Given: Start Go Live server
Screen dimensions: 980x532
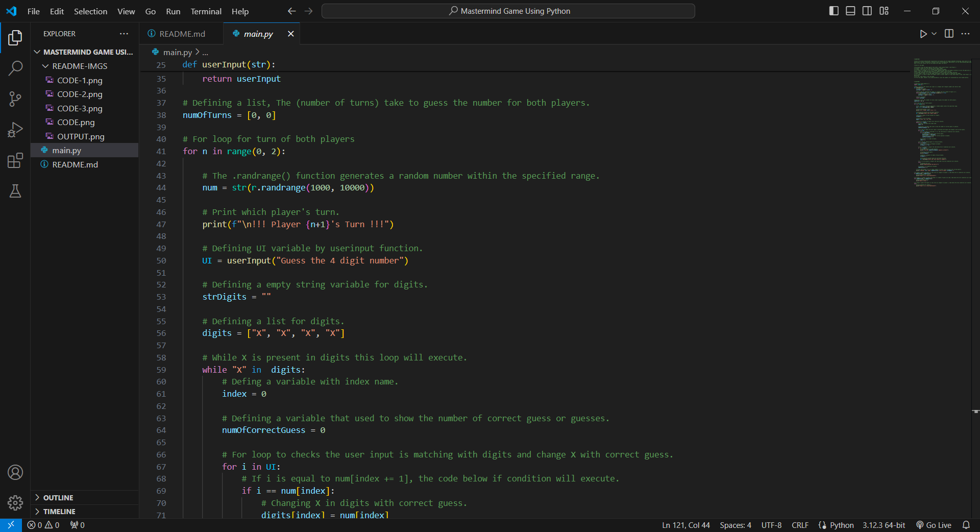Looking at the screenshot, I should [934, 525].
